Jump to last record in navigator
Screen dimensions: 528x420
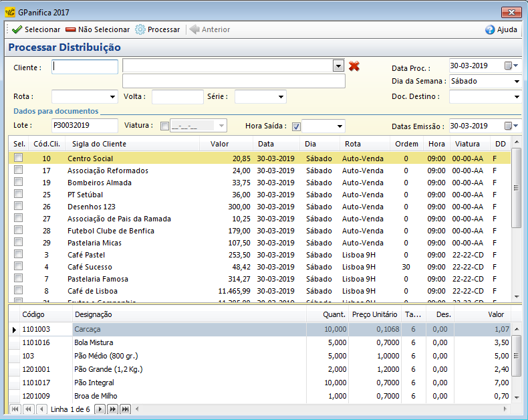[124, 409]
